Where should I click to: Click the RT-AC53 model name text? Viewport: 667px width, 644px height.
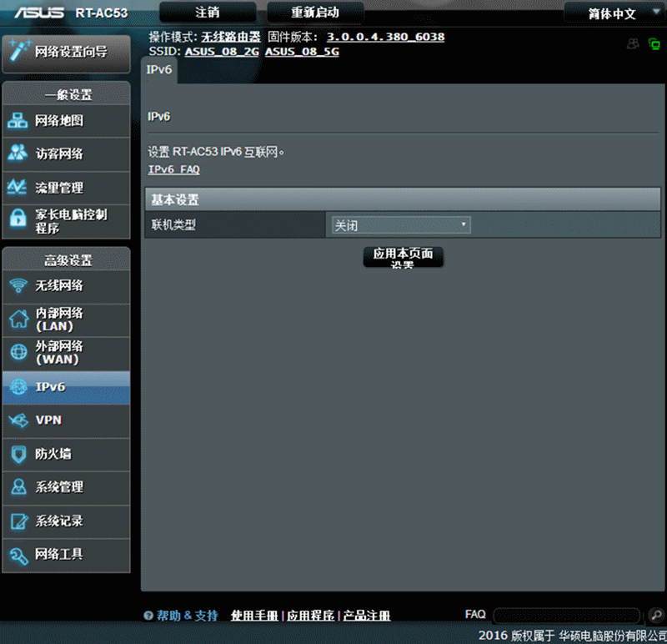(x=102, y=13)
